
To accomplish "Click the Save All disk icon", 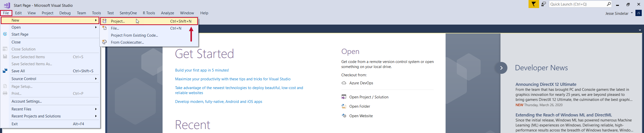I will [5, 71].
